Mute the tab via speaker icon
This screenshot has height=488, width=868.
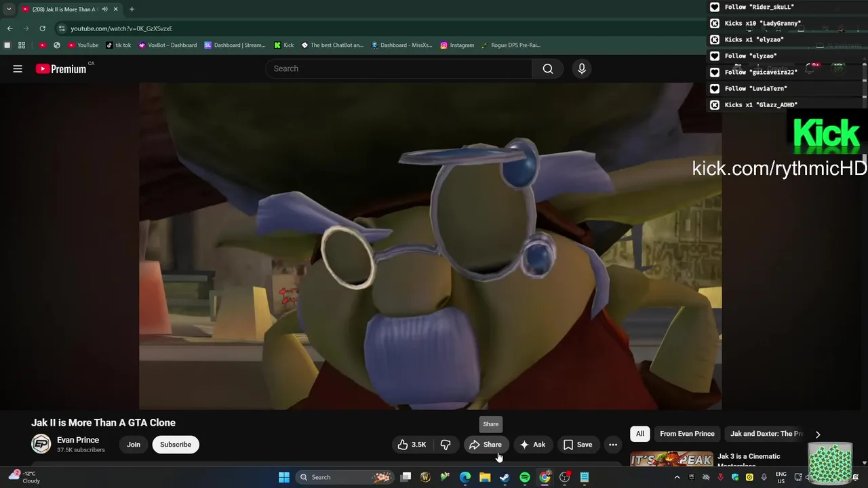[104, 9]
